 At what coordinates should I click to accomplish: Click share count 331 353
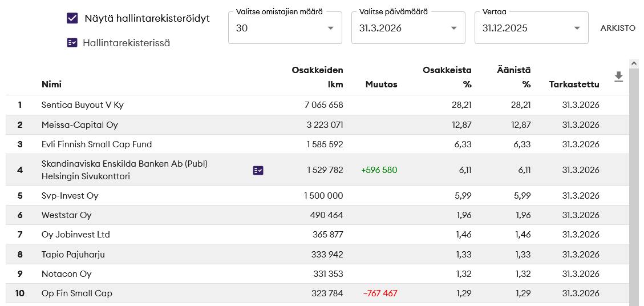coord(328,274)
